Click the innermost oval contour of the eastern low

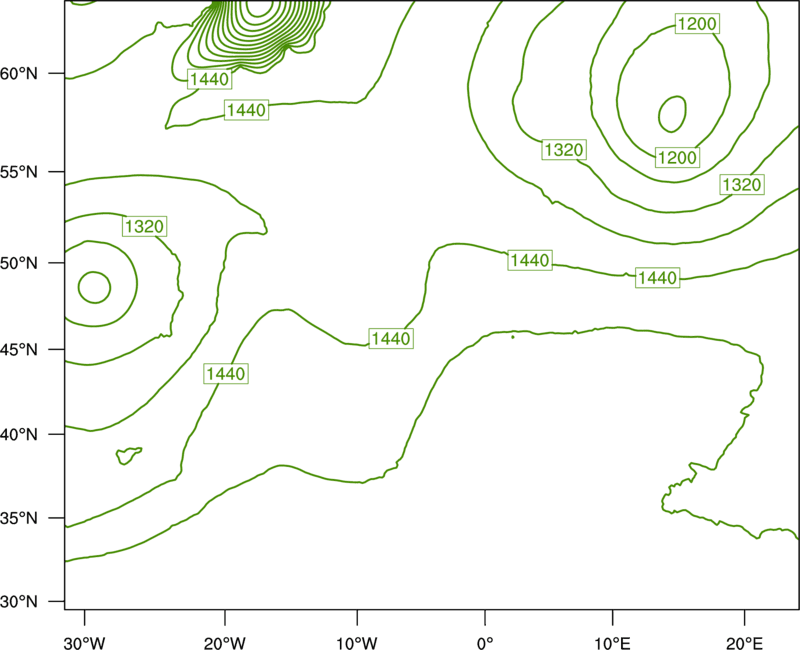pos(672,113)
